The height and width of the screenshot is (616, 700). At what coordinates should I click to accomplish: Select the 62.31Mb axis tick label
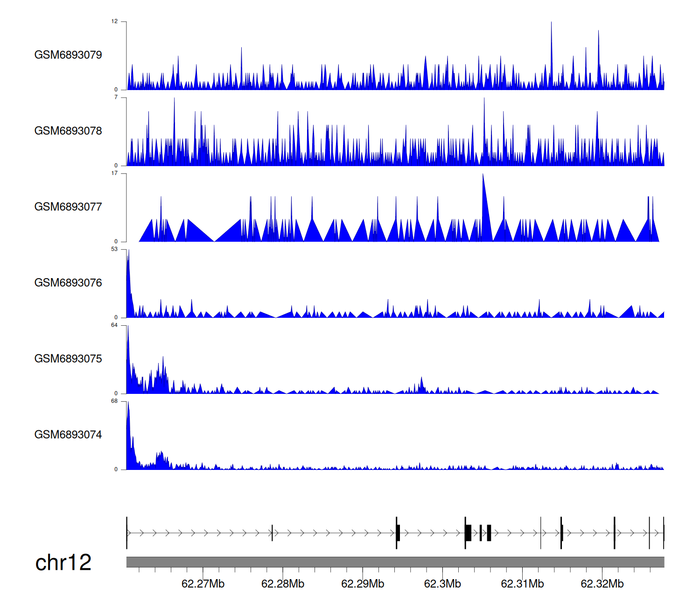[x=522, y=584]
